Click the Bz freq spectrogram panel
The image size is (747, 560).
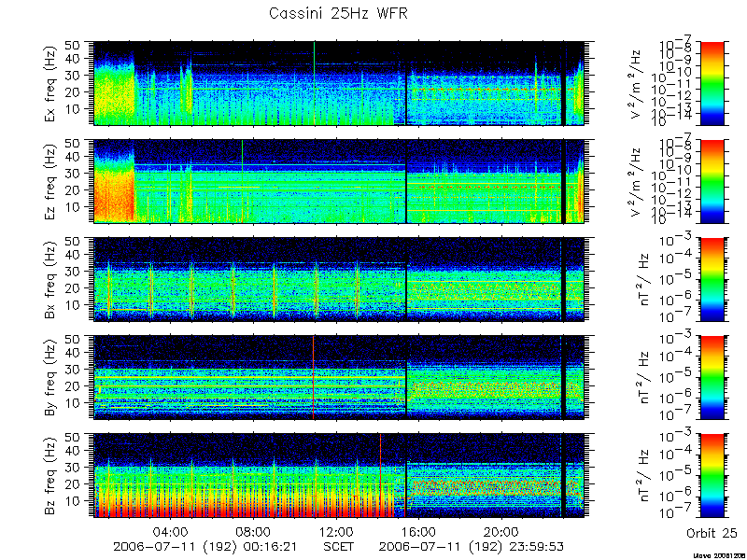pos(339,476)
